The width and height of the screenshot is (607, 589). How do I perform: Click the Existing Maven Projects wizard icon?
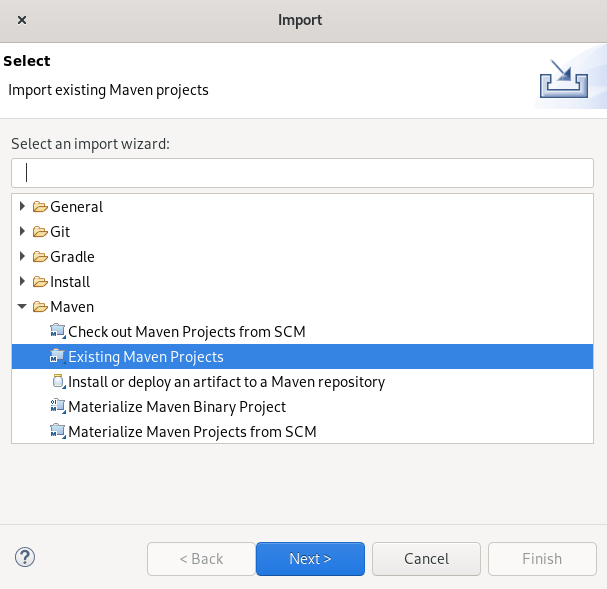(x=58, y=356)
